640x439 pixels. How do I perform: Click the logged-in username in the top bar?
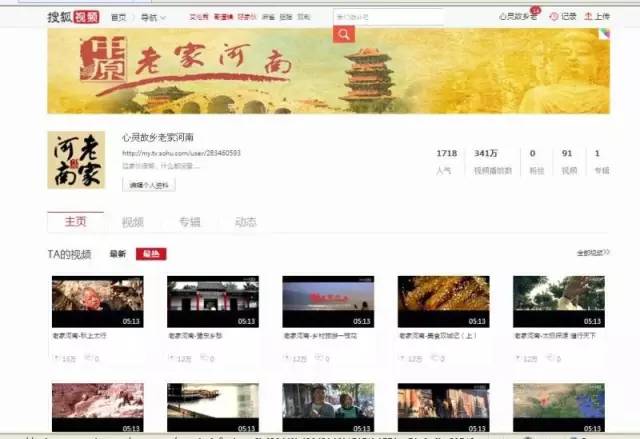tap(518, 17)
